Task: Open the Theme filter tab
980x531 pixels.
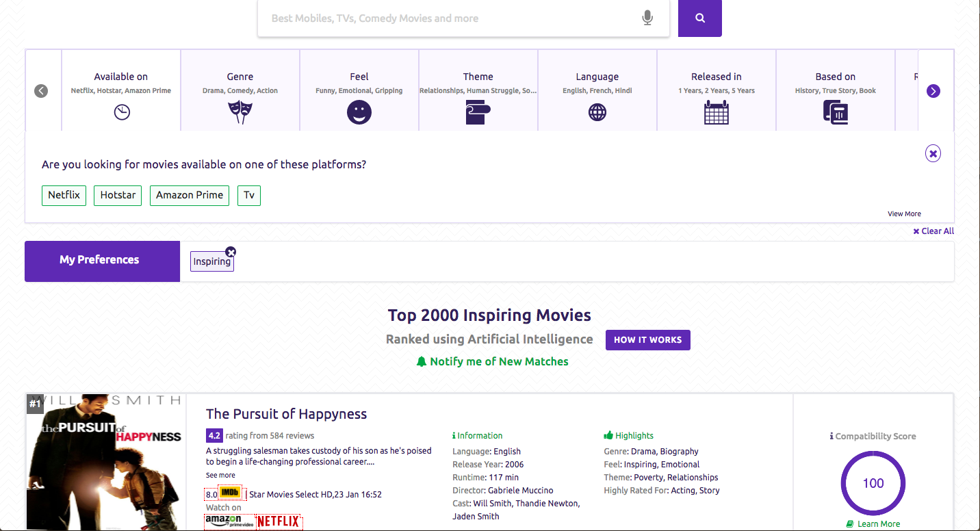Action: 478,90
